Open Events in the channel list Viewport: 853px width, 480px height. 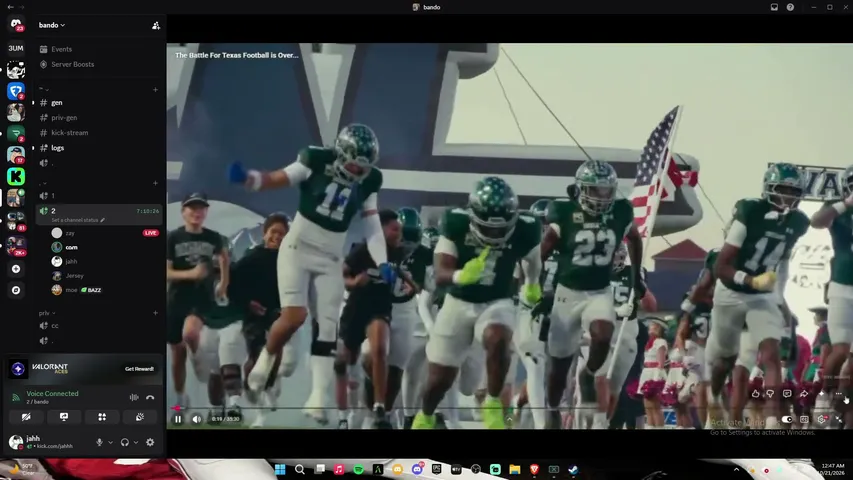pos(98,49)
